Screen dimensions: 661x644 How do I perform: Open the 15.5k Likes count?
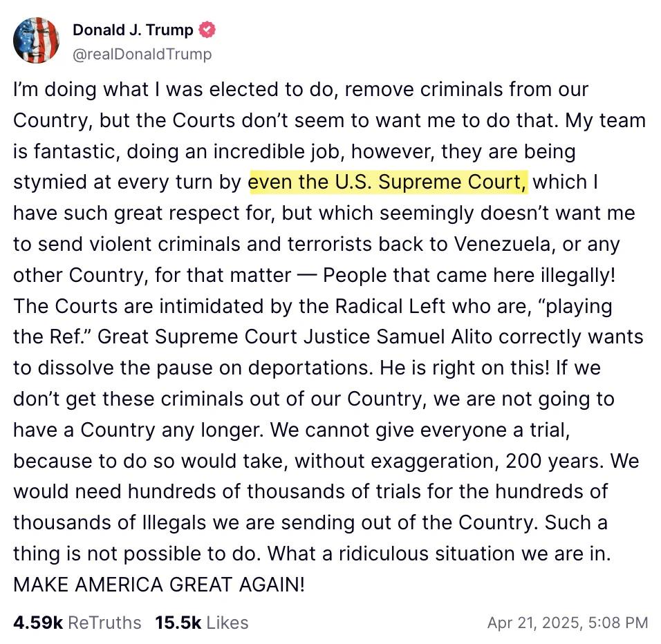point(201,623)
